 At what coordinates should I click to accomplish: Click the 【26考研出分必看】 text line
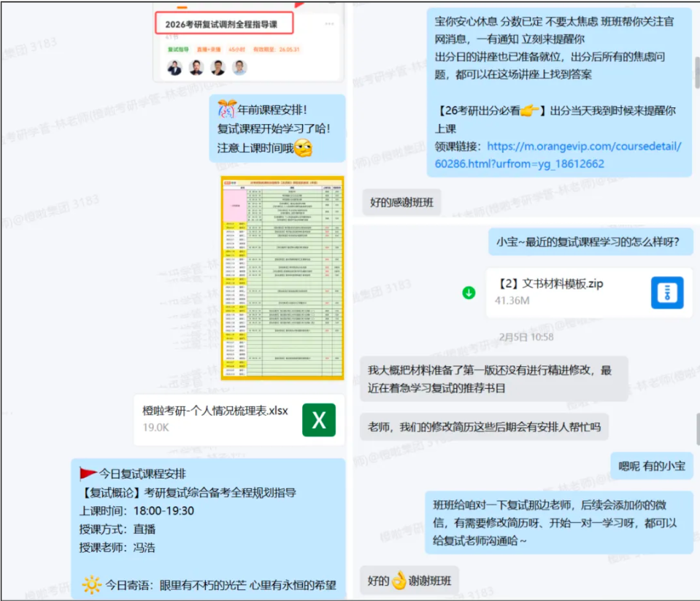(x=555, y=111)
